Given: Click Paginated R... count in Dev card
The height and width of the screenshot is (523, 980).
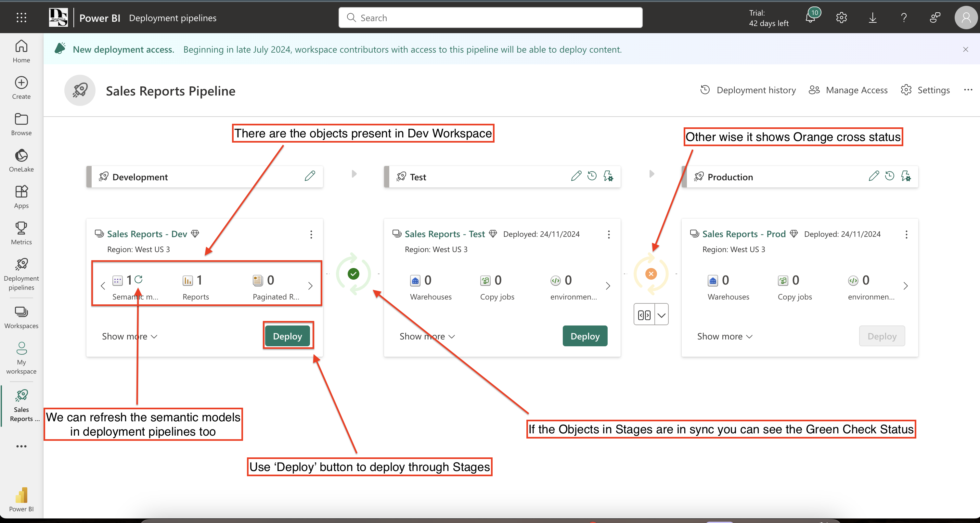Looking at the screenshot, I should (x=276, y=287).
